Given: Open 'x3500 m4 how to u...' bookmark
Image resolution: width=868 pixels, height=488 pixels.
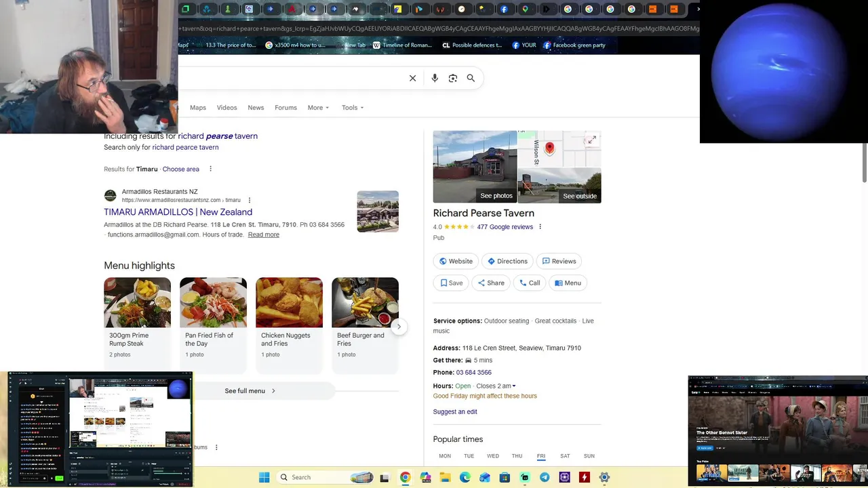Looking at the screenshot, I should point(296,45).
